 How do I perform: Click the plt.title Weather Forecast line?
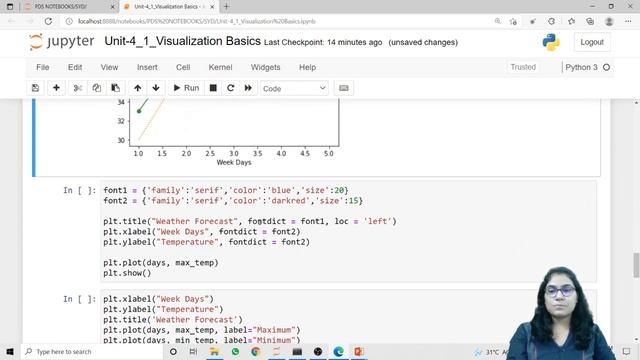pos(250,221)
